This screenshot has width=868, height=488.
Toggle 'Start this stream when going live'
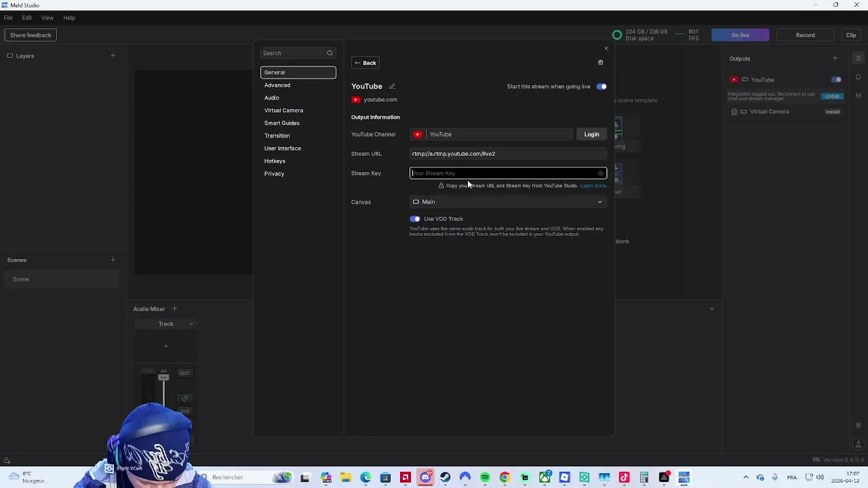pyautogui.click(x=601, y=87)
